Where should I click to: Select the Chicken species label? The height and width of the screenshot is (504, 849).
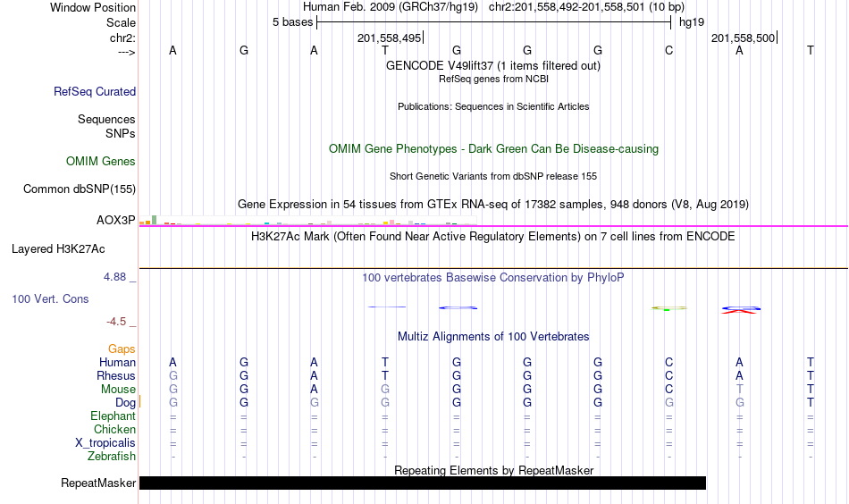[x=114, y=429]
